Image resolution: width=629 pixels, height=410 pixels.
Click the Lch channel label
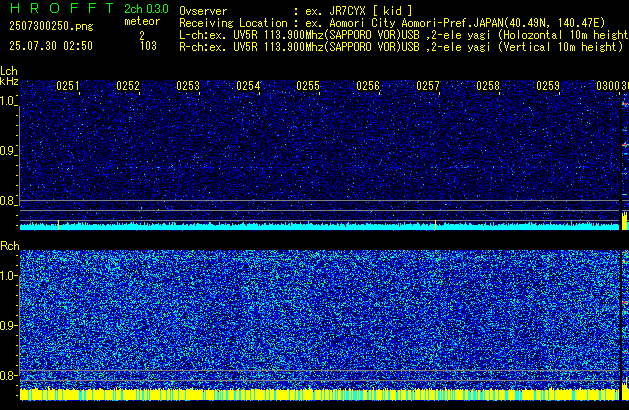9,71
